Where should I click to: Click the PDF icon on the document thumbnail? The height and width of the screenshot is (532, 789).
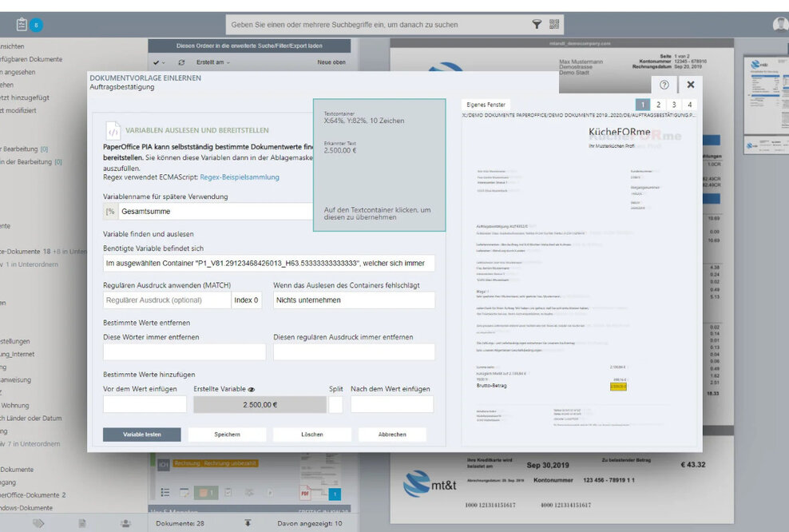coord(305,492)
